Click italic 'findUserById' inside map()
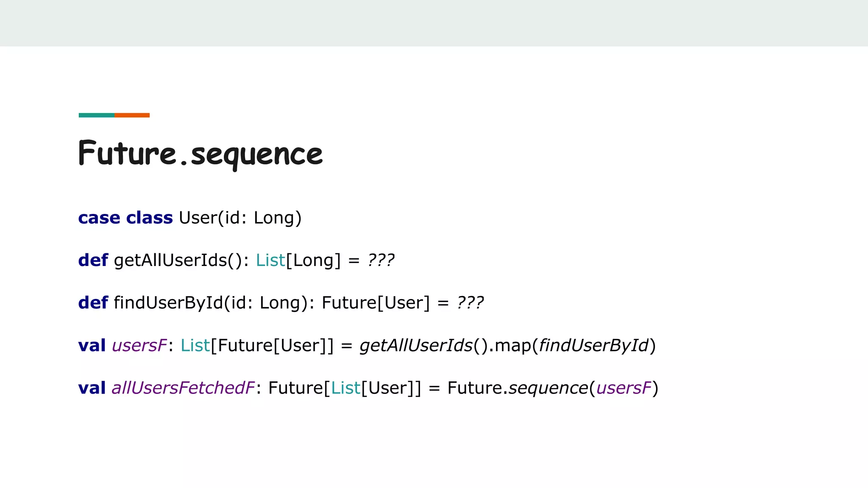 point(593,346)
